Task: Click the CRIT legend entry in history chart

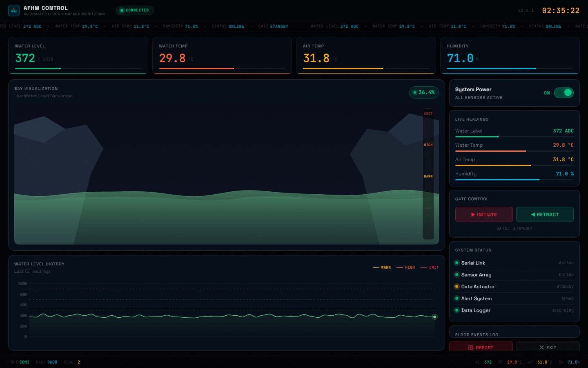Action: pyautogui.click(x=430, y=267)
